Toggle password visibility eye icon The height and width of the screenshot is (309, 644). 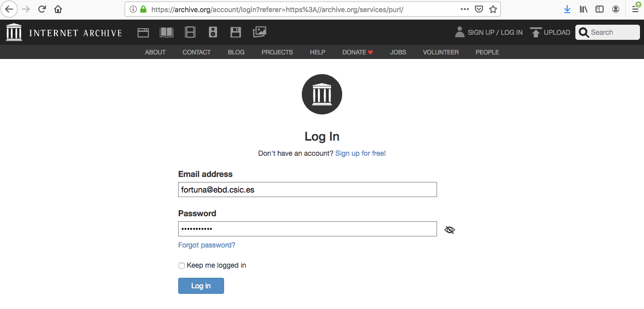point(450,230)
